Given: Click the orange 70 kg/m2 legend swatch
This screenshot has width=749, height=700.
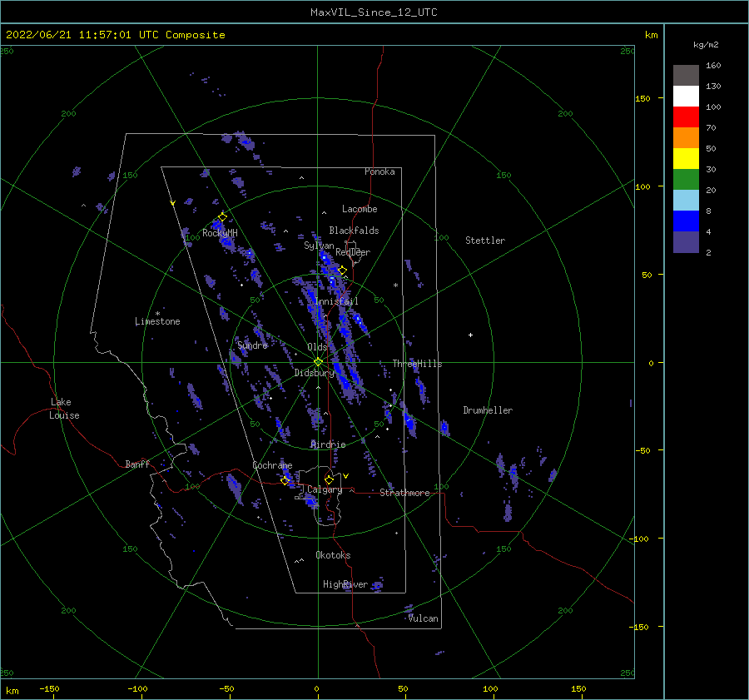Looking at the screenshot, I should tap(686, 137).
